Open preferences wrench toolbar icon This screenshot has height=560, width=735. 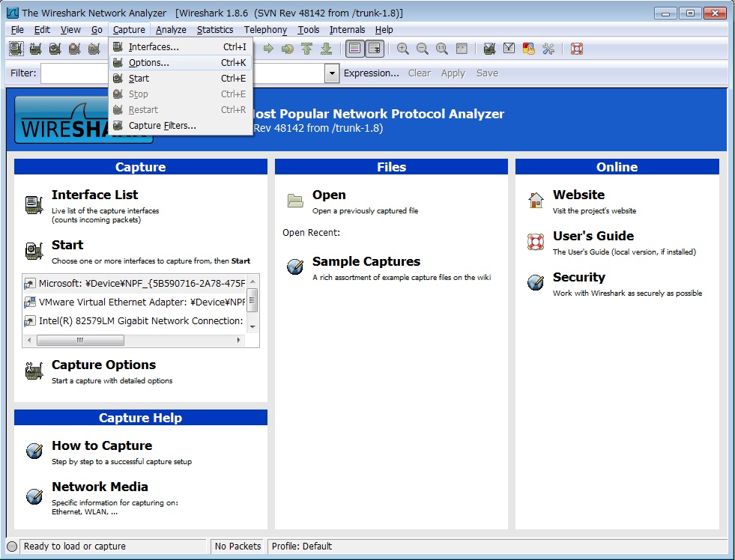point(548,48)
